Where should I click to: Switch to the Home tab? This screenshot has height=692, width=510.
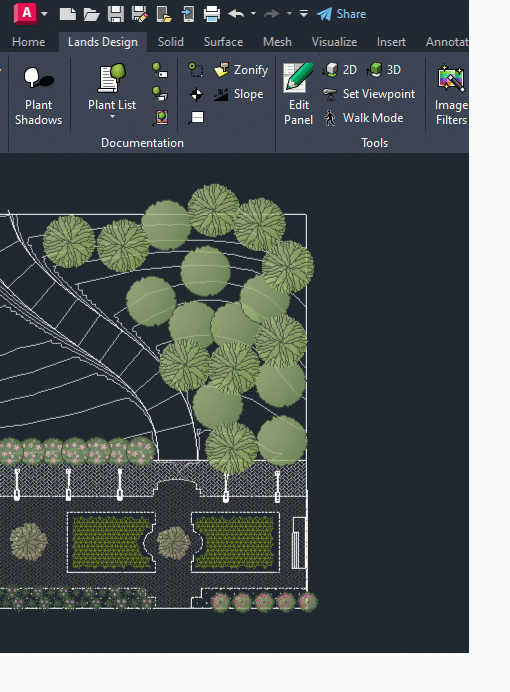tap(28, 42)
